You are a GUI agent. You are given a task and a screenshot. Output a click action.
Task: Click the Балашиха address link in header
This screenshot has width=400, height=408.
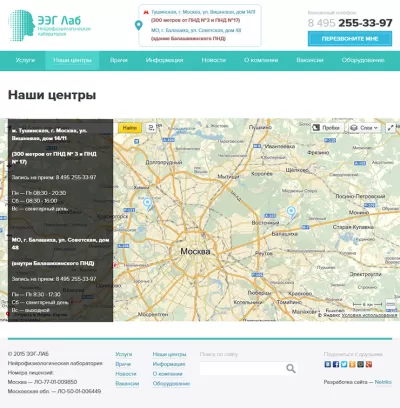point(196,30)
